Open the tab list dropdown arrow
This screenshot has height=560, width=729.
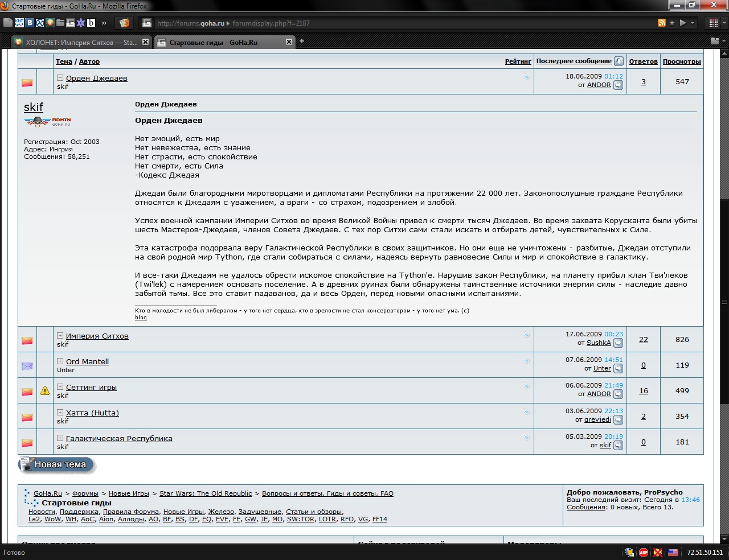[x=723, y=41]
